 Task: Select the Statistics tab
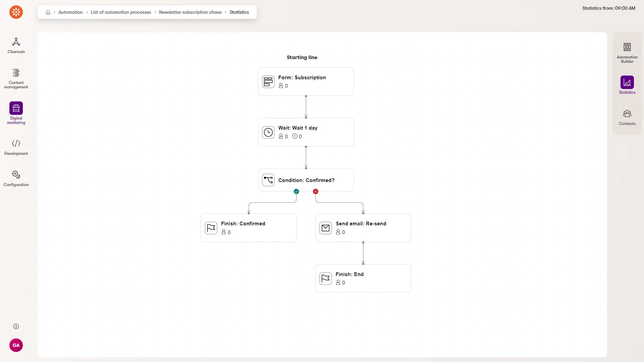coord(627,85)
